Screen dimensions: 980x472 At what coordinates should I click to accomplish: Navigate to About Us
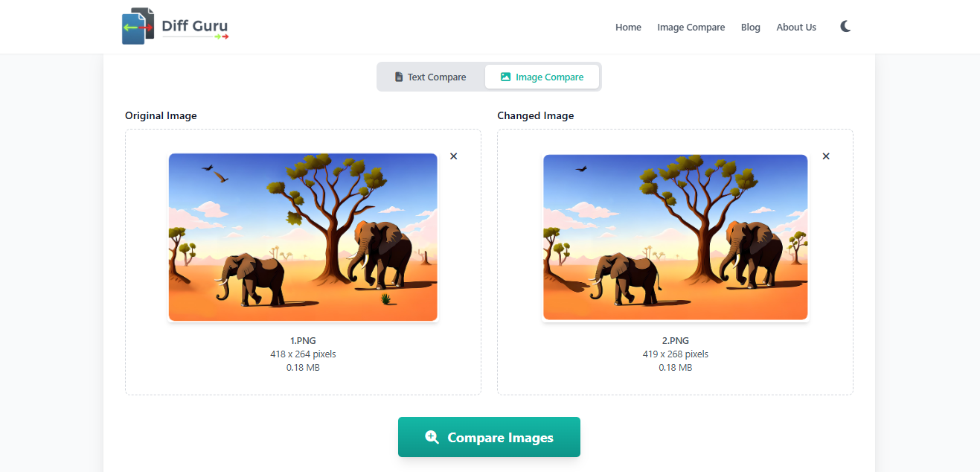point(796,27)
